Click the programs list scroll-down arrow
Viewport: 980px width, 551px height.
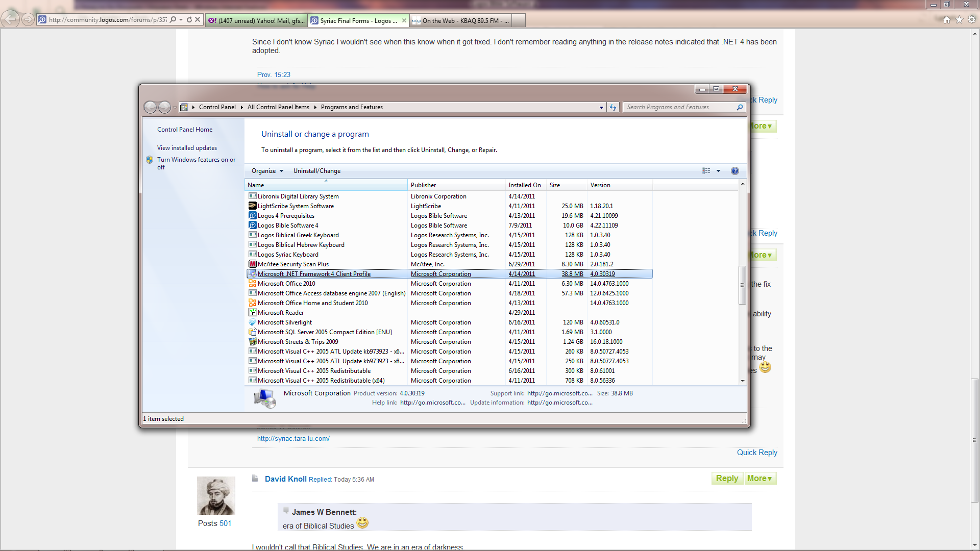tap(743, 381)
